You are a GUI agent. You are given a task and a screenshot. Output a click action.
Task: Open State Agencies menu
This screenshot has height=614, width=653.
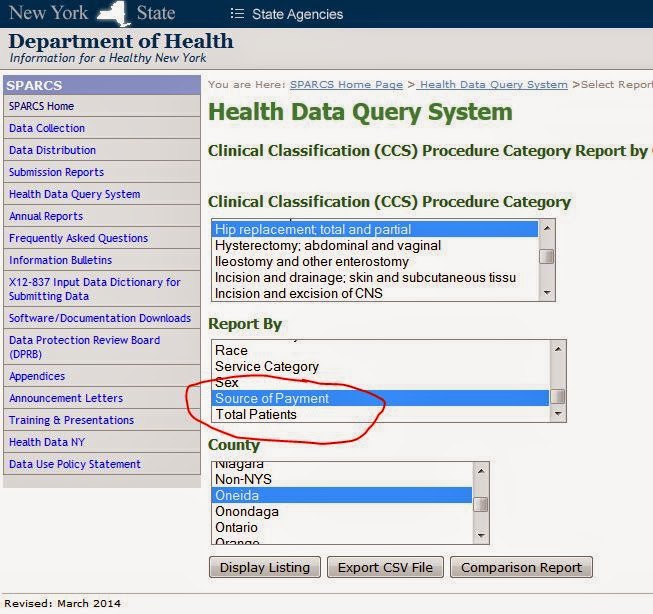[297, 14]
